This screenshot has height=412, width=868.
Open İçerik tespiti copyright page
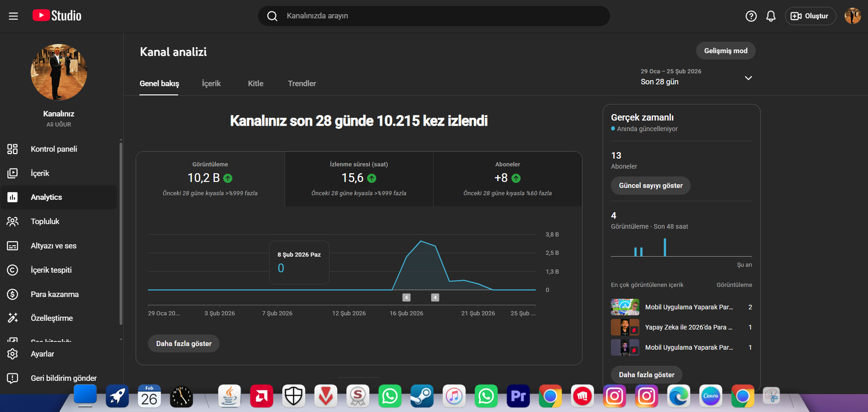point(51,270)
